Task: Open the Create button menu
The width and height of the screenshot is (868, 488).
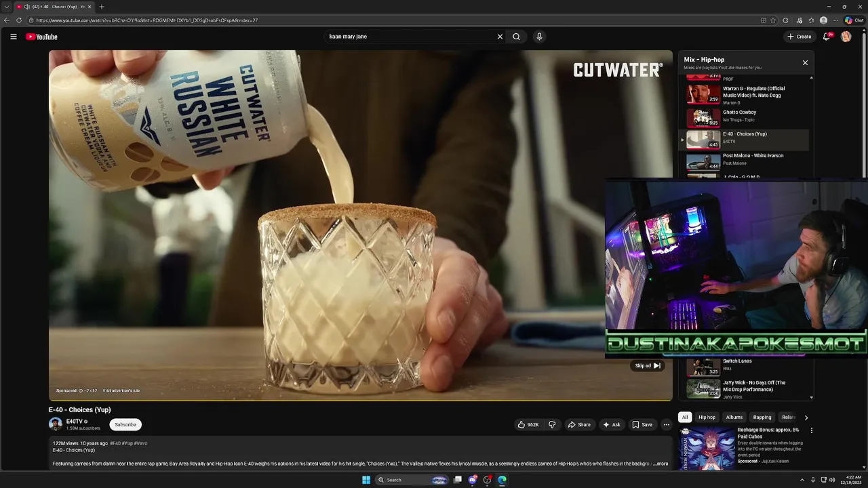Action: pyautogui.click(x=800, y=37)
